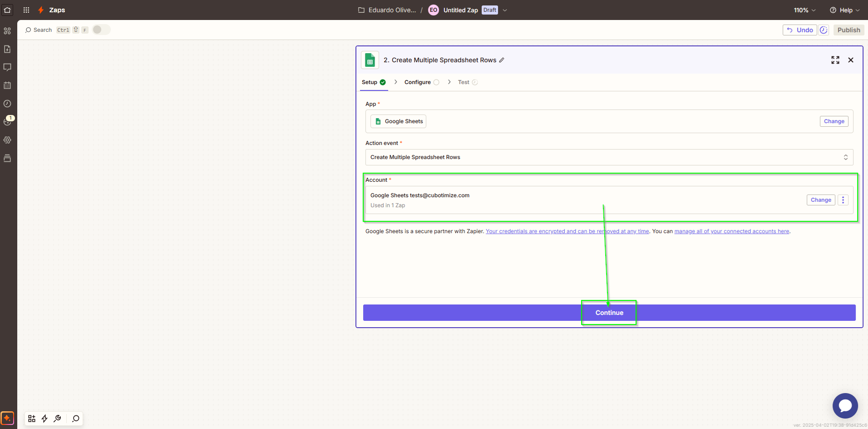Open the Zap history clock icon
This screenshot has height=429, width=868.
click(x=7, y=104)
